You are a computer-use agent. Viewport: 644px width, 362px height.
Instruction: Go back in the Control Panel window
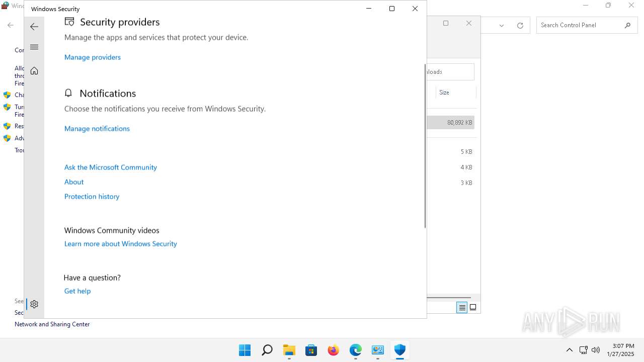click(x=11, y=25)
